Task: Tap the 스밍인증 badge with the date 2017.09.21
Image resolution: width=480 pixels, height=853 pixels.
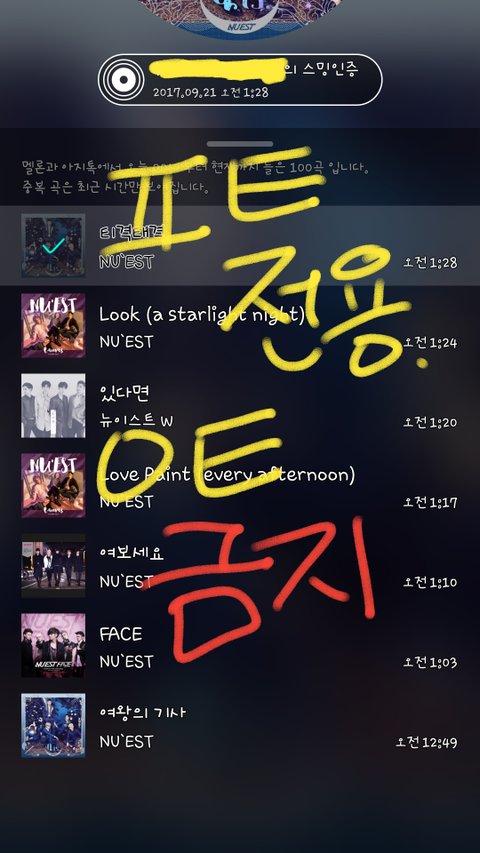Action: [x=240, y=79]
